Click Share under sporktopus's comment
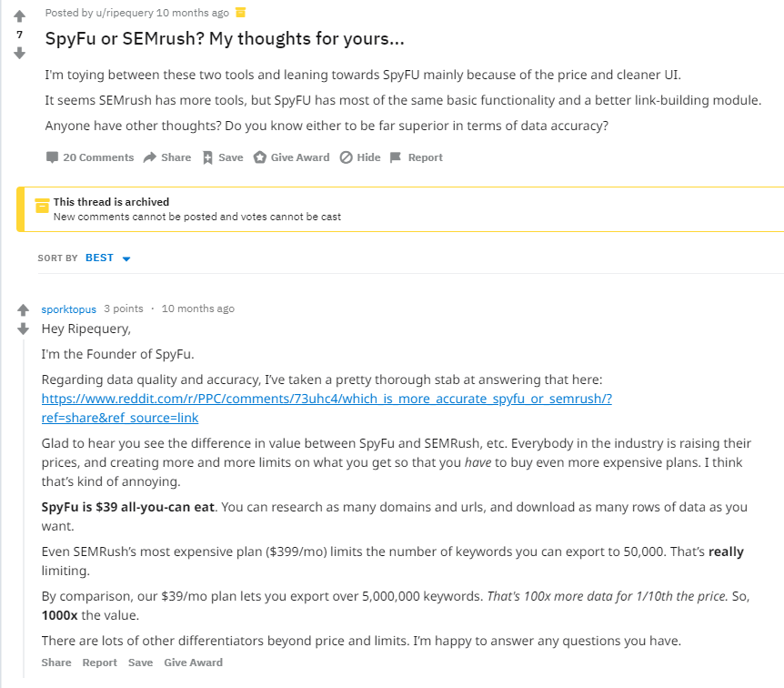Screen dimensions: 784x688 pyautogui.click(x=56, y=663)
